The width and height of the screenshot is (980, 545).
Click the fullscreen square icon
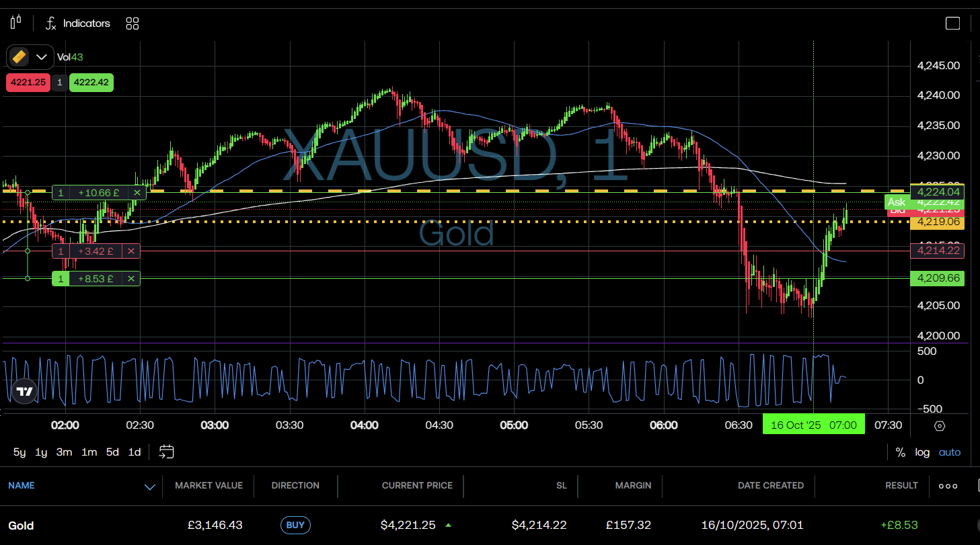(952, 24)
